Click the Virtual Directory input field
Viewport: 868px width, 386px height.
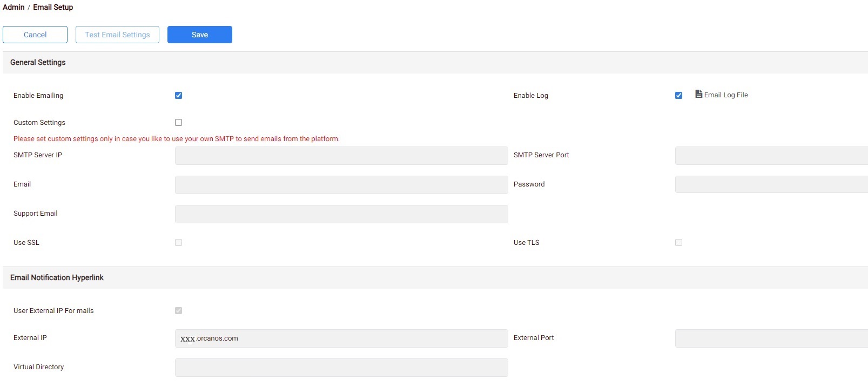click(340, 367)
